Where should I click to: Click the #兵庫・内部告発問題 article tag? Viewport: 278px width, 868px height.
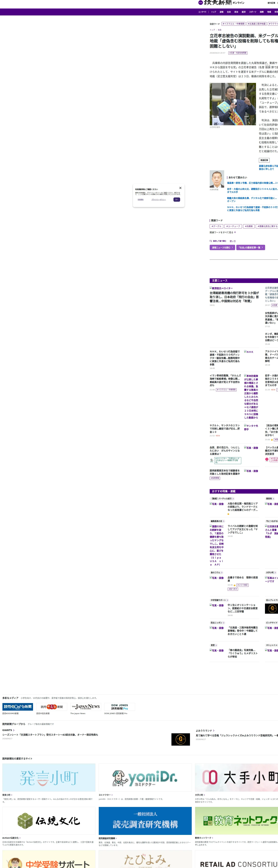click(238, 53)
